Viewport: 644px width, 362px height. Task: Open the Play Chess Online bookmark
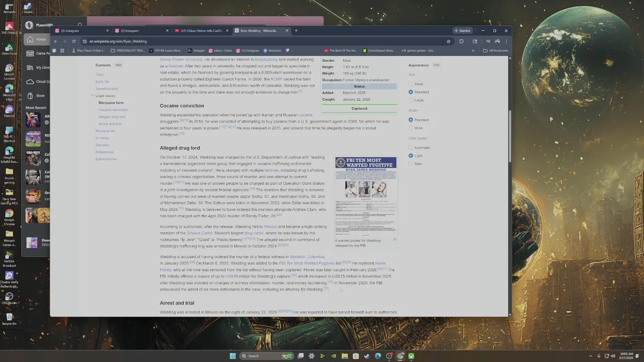[89, 50]
